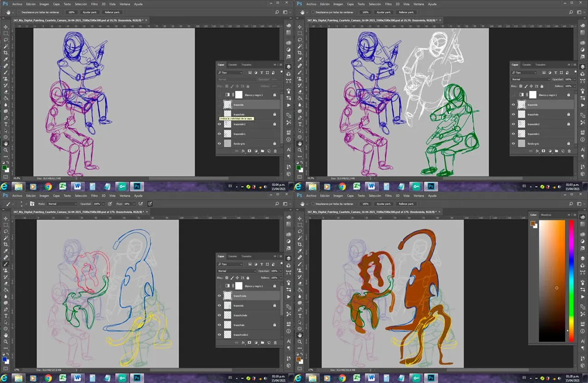Click the type layer filter icon in top-left Capas panel
This screenshot has width=588, height=383.
(x=261, y=73)
